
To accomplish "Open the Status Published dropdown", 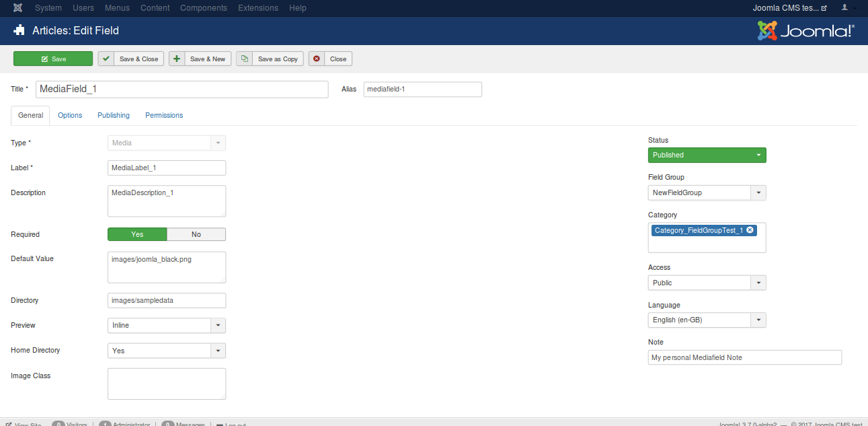I will [x=707, y=155].
